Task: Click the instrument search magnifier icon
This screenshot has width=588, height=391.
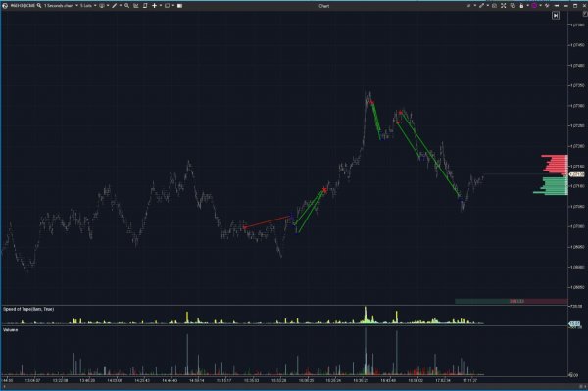Action: coord(39,6)
